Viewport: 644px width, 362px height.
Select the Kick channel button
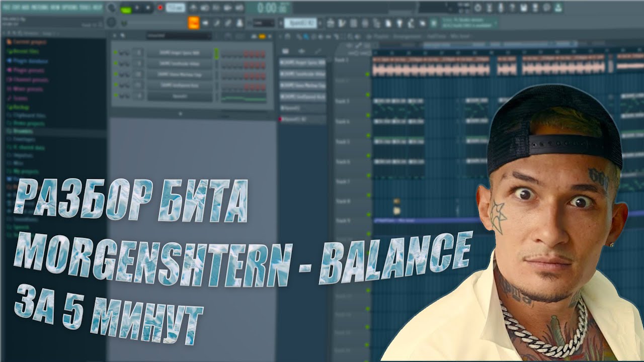180,85
